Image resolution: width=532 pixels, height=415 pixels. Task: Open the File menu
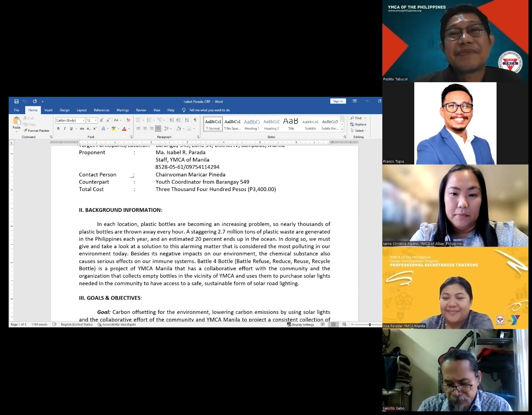(17, 110)
